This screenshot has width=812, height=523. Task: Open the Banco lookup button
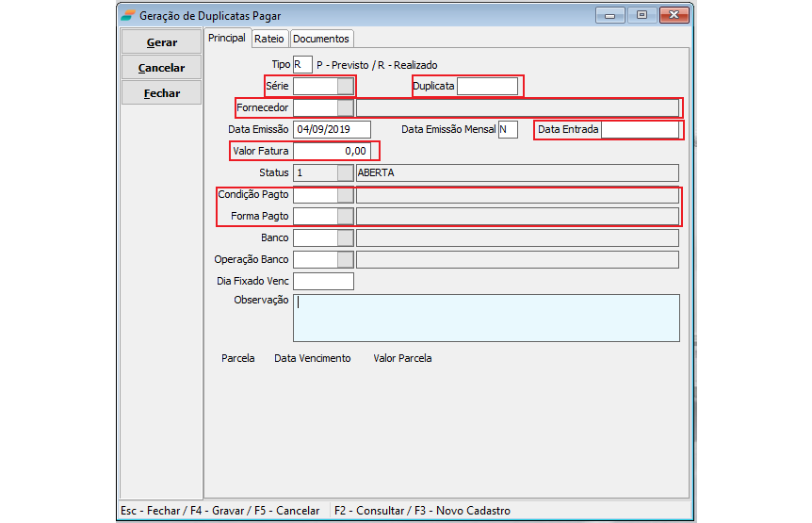tap(346, 238)
